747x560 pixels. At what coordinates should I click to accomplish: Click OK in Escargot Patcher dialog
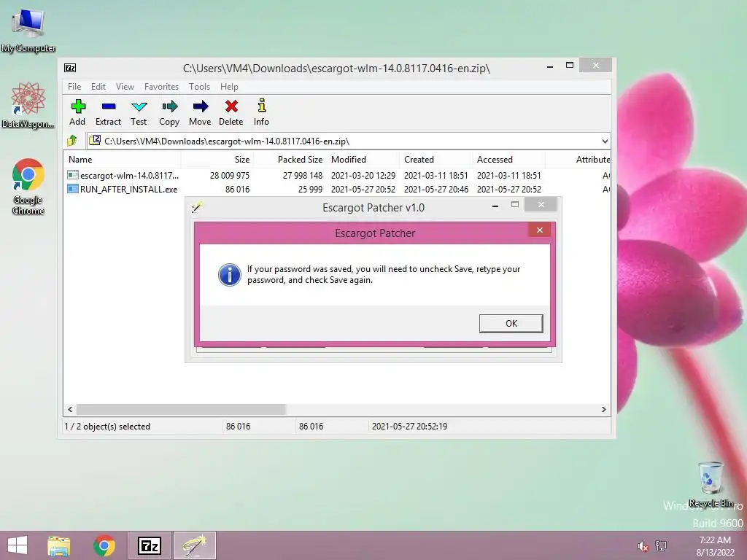pos(511,323)
